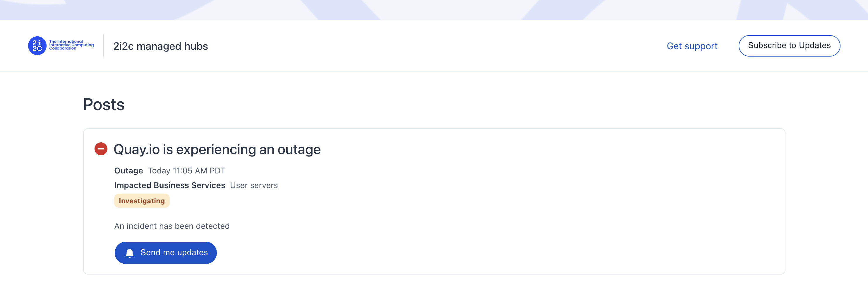
Task: Click the An incident has been detected message
Action: click(172, 226)
